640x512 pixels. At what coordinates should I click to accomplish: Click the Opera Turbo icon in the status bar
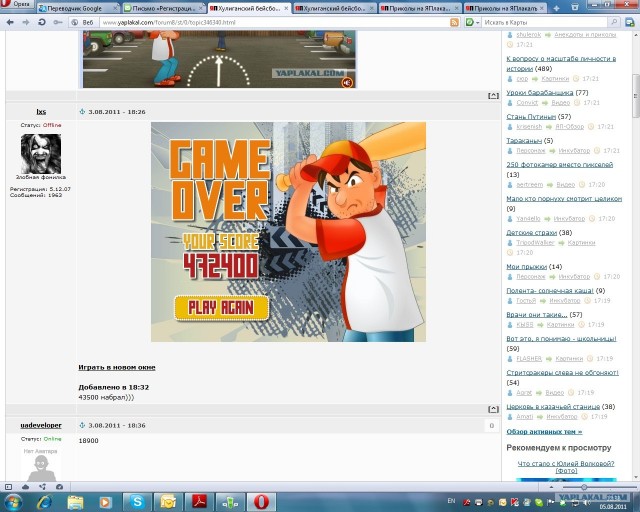59,487
